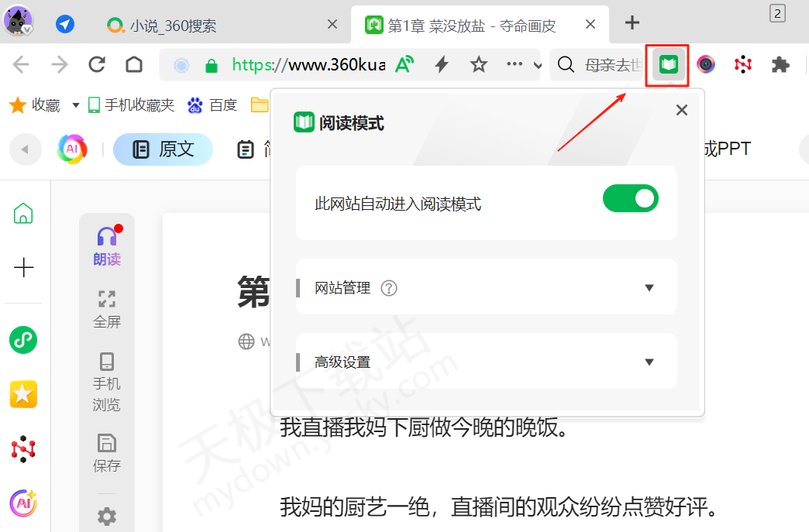Disable 此网站自动进入阅读模式 toggle

point(630,199)
